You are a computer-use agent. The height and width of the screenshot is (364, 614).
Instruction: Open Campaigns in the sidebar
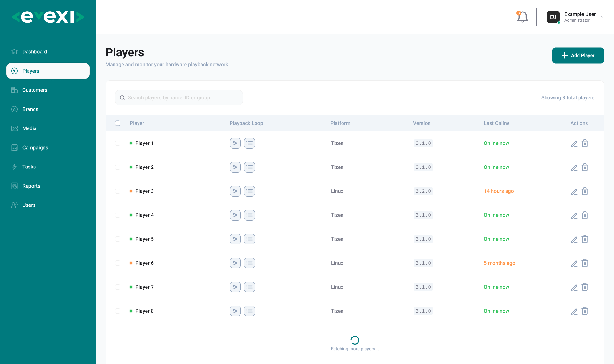pos(48,148)
